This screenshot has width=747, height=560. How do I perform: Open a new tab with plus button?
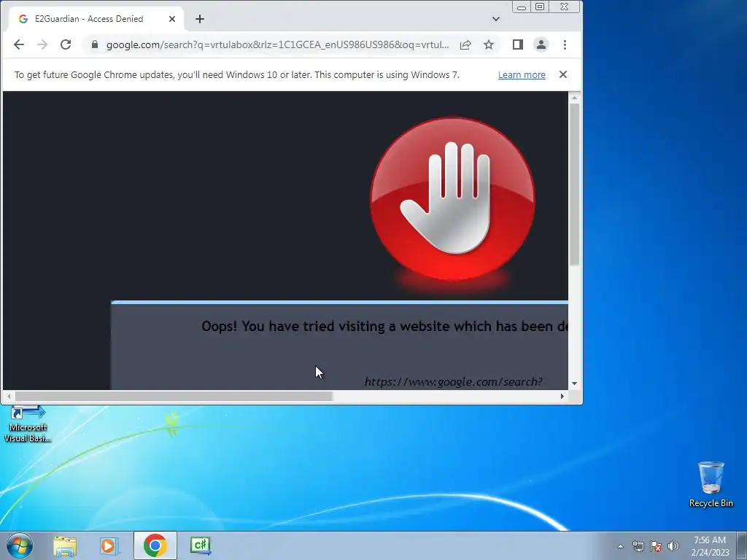coord(200,19)
